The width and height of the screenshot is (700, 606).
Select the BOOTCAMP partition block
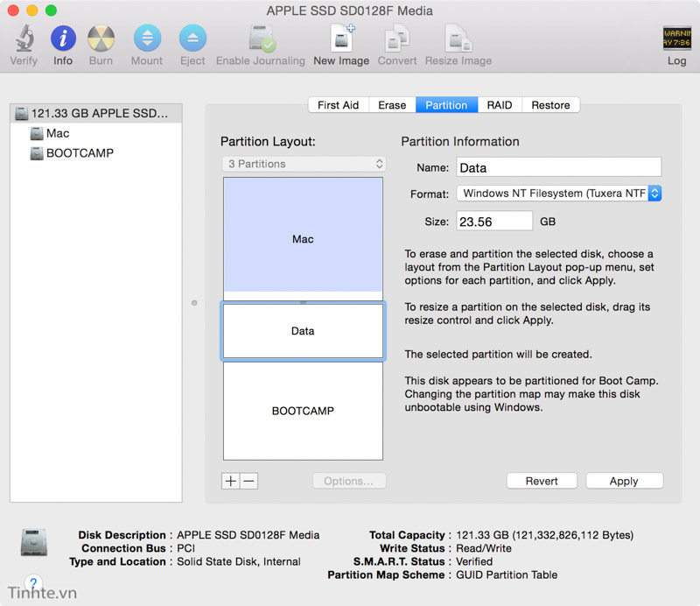(x=303, y=411)
